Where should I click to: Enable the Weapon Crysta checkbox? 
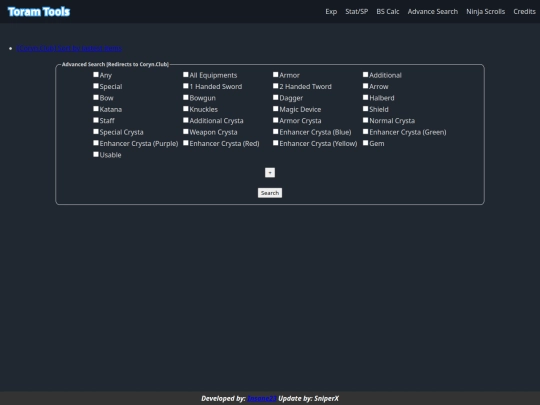186,132
